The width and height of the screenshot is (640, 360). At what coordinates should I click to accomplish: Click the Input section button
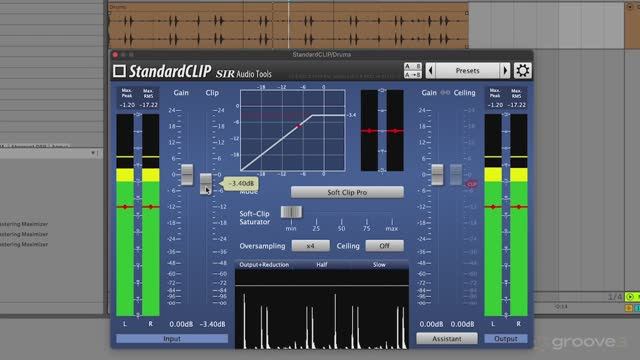(172, 339)
